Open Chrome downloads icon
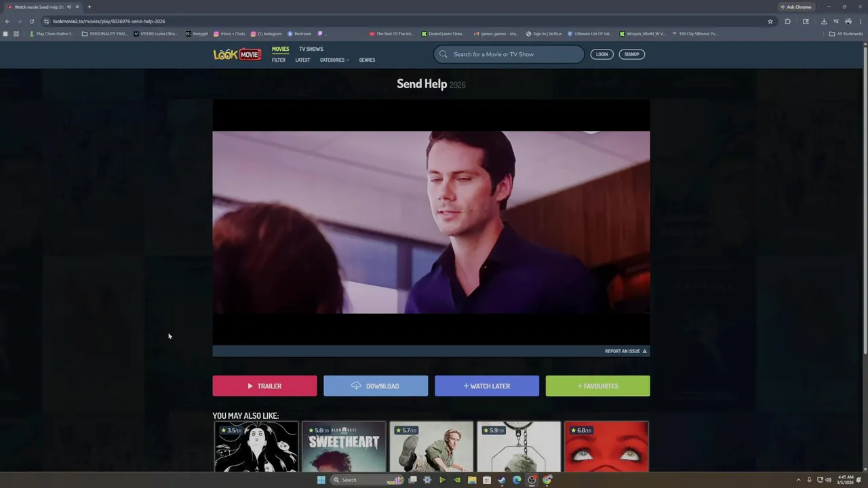The height and width of the screenshot is (488, 868). [823, 21]
